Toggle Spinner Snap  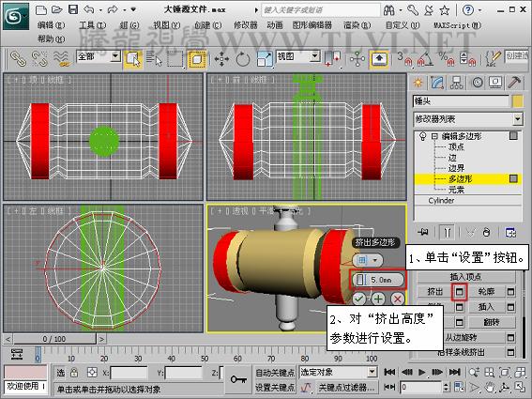click(x=468, y=59)
